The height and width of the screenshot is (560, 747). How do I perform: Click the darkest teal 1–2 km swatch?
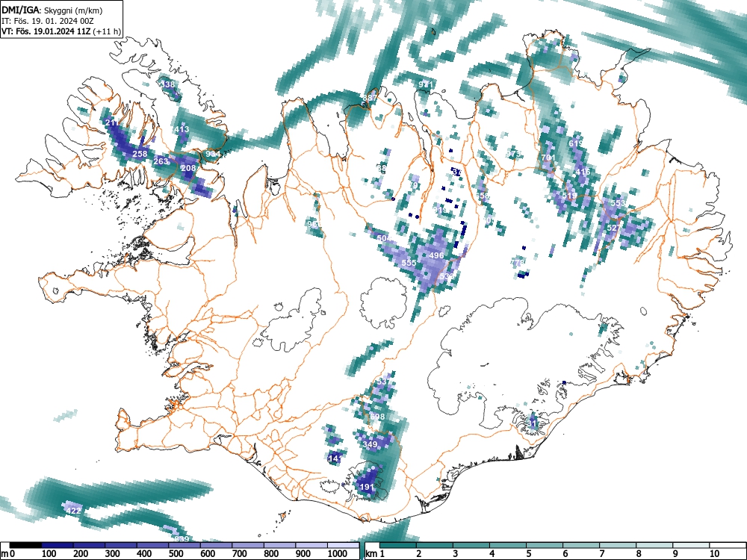398,545
